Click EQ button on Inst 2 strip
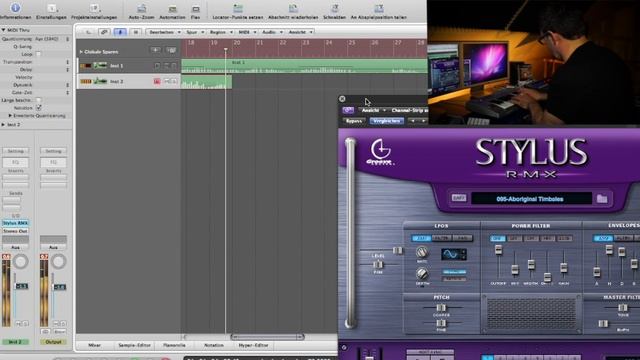The image size is (640, 360). 16,162
